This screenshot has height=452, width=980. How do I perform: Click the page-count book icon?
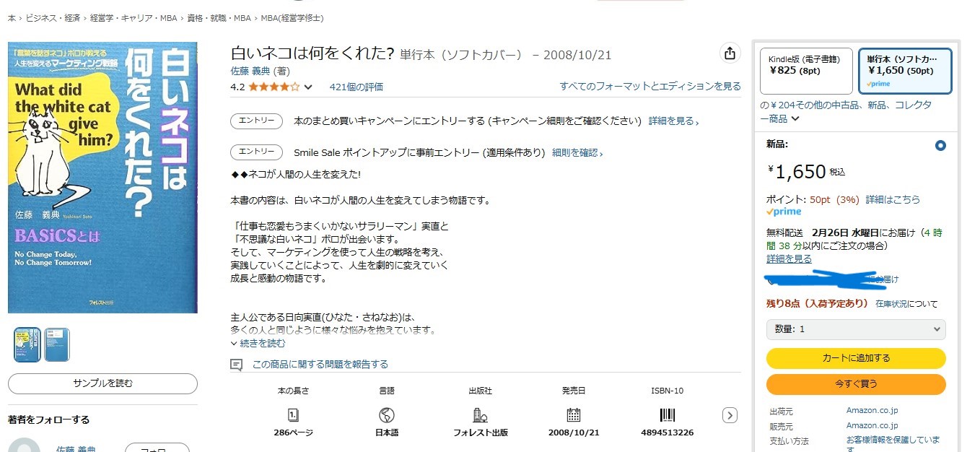[293, 415]
